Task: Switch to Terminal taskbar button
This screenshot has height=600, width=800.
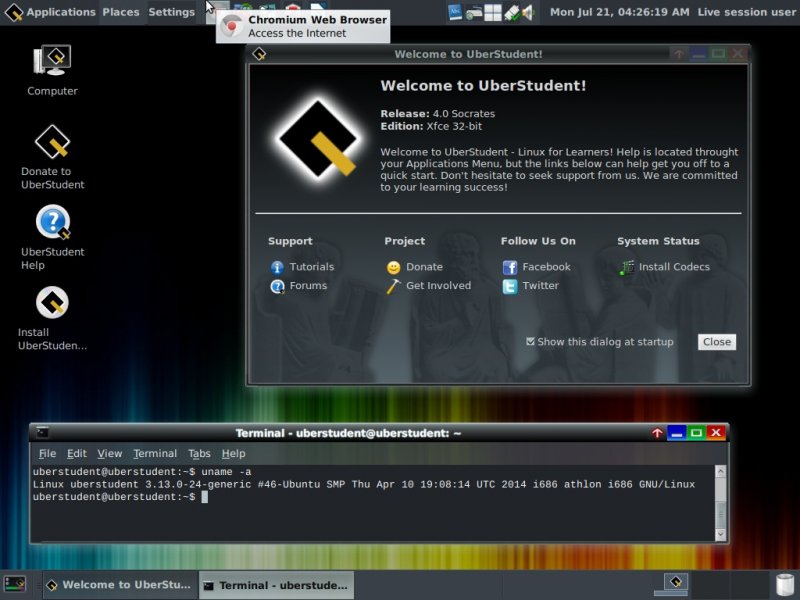Action: [276, 585]
